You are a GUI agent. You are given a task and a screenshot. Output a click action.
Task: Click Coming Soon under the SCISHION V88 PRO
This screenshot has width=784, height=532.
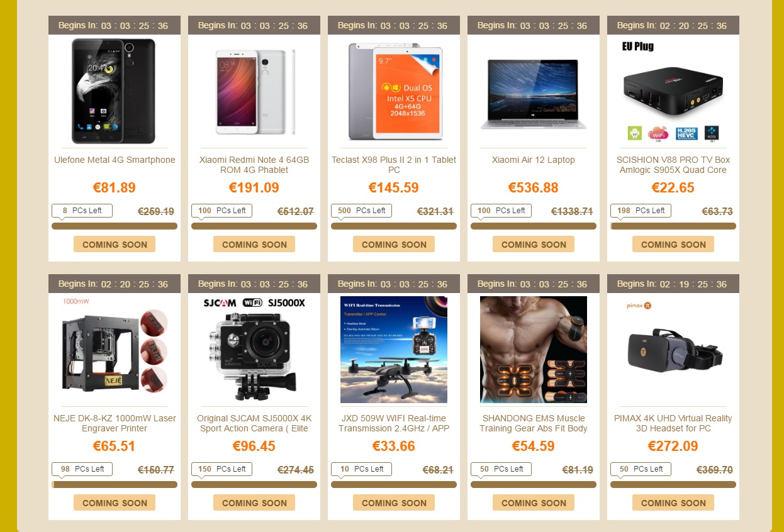point(673,245)
